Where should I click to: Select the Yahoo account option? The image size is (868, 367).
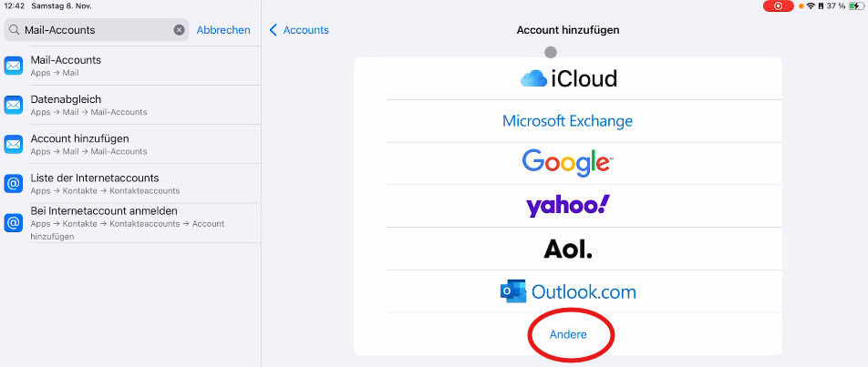tap(568, 206)
